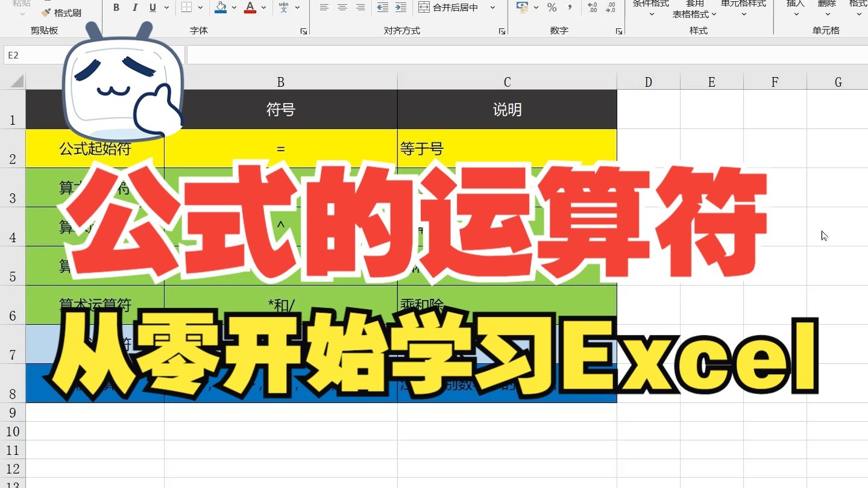Click the 插入 insert cells button

click(x=794, y=9)
